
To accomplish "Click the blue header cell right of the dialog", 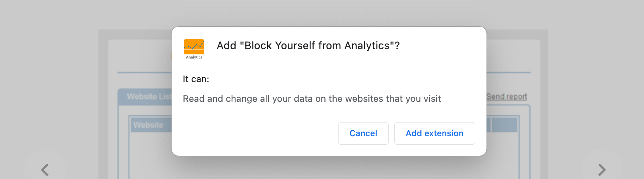I will pyautogui.click(x=504, y=125).
